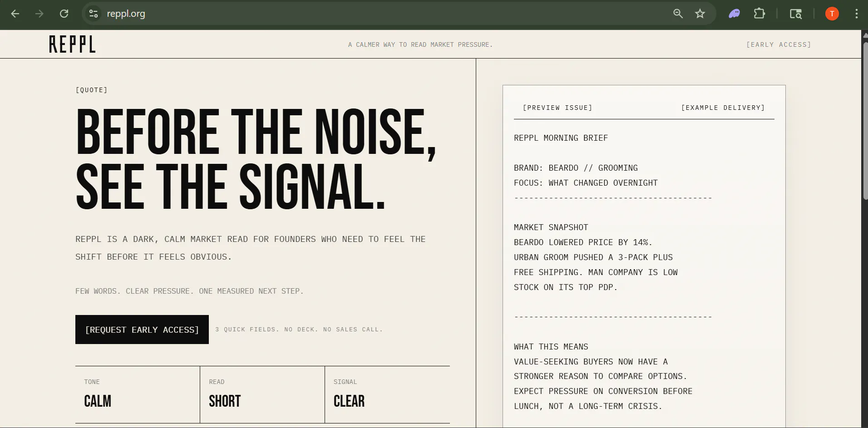
Task: Open site information icon in address bar
Action: pyautogui.click(x=94, y=14)
